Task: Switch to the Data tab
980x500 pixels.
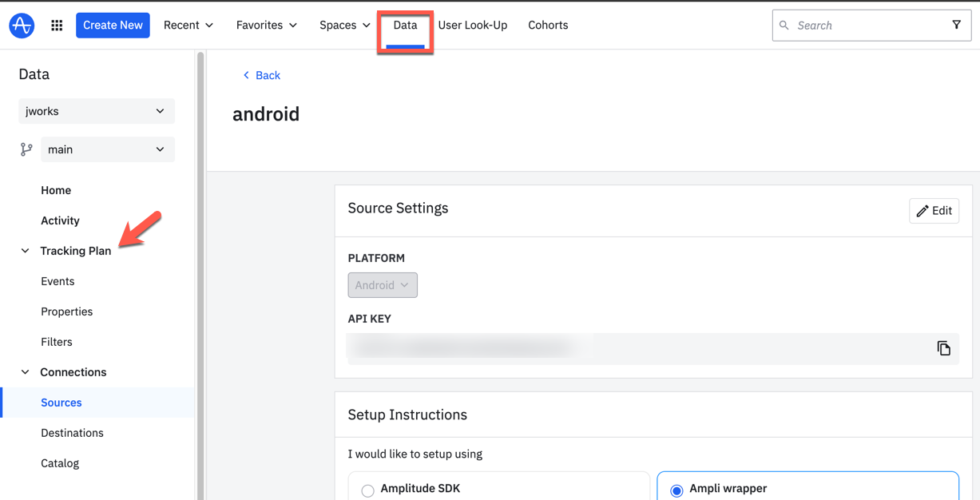Action: click(x=405, y=26)
